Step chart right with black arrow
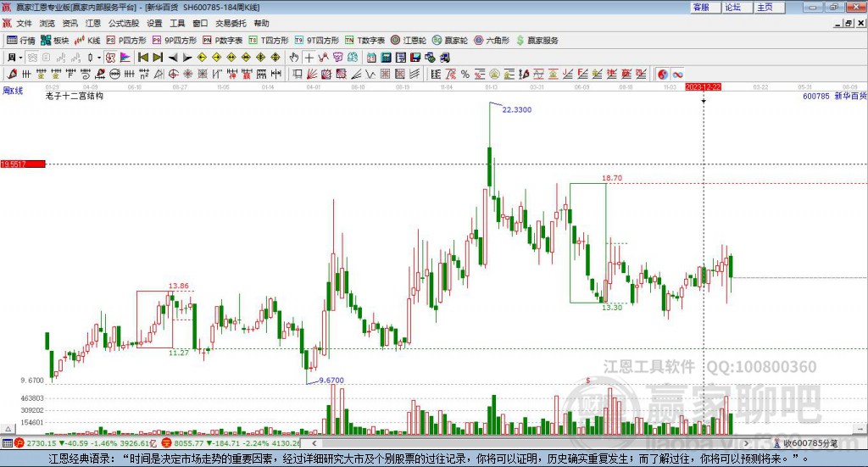 click(187, 58)
